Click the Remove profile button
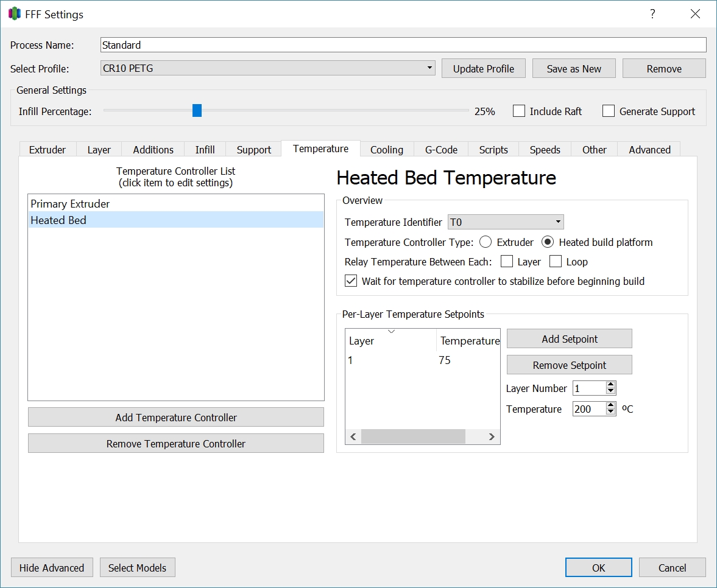Viewport: 717px width, 588px height. tap(664, 69)
